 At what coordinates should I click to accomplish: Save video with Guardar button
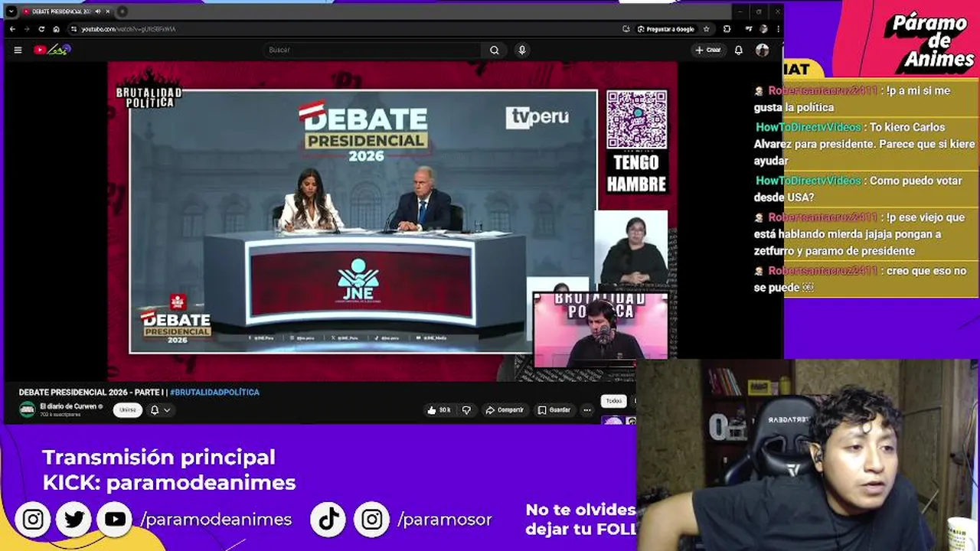point(554,410)
